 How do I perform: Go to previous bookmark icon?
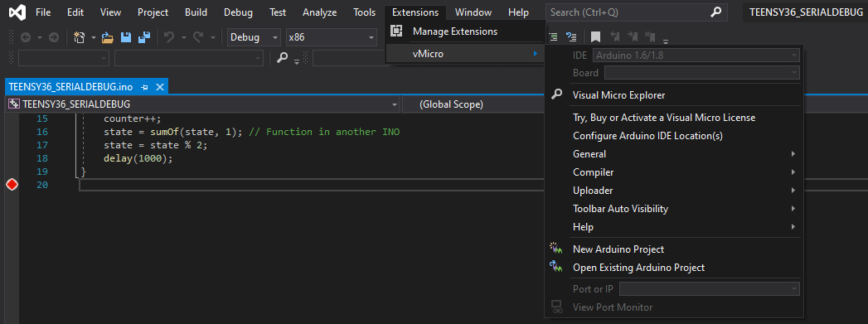614,37
